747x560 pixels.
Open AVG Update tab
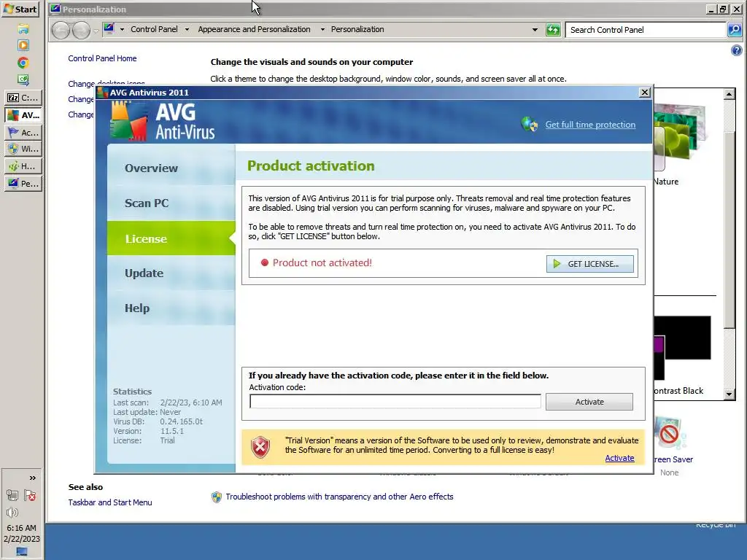coord(171,273)
